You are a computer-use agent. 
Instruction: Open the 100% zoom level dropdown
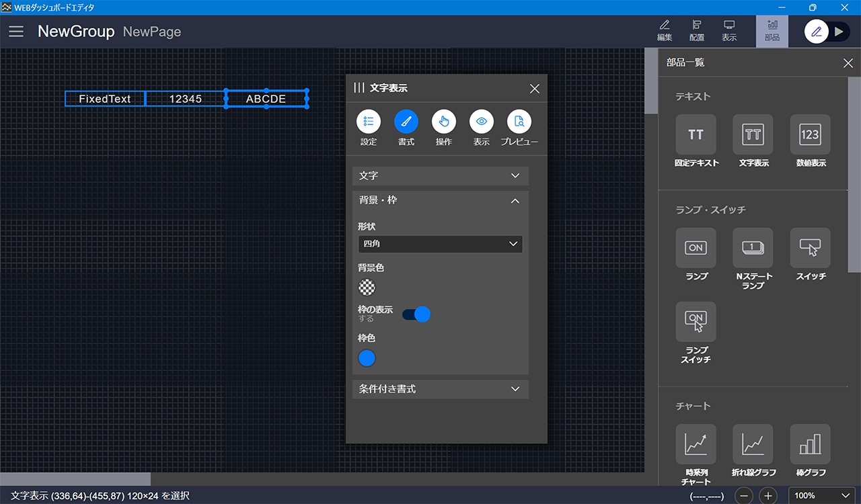pyautogui.click(x=822, y=496)
